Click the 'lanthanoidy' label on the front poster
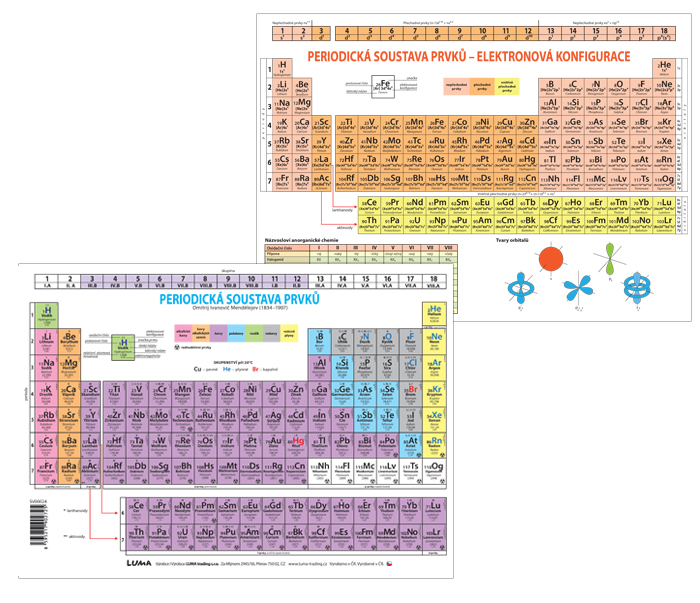This screenshot has width=700, height=603. (x=77, y=511)
